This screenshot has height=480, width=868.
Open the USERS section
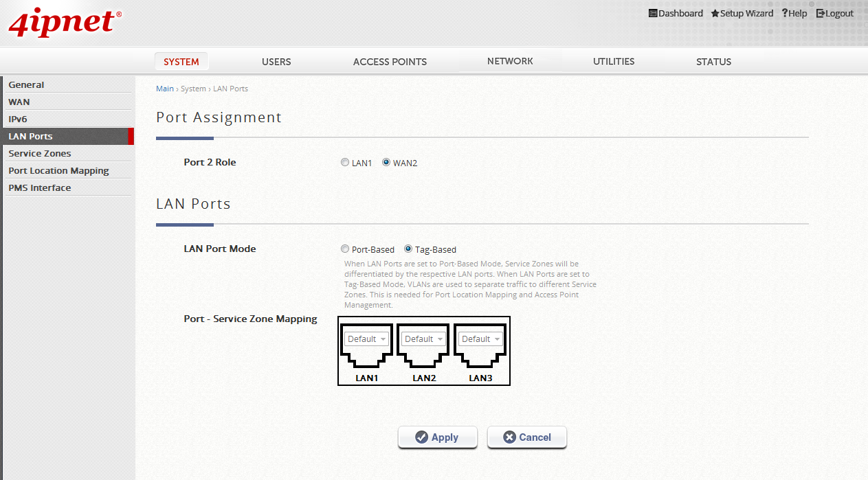[x=276, y=61]
